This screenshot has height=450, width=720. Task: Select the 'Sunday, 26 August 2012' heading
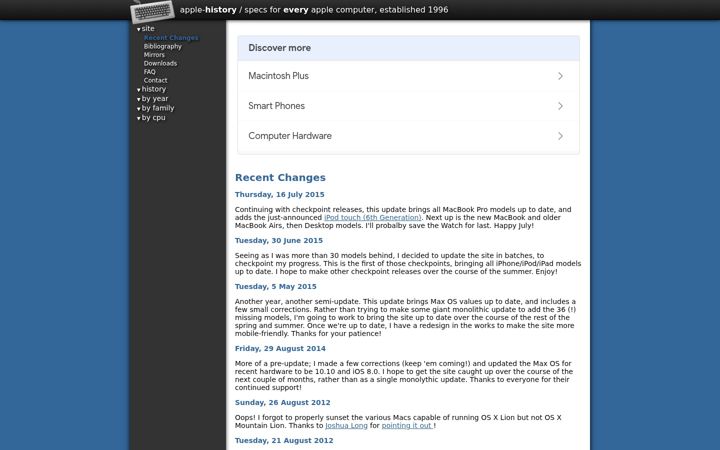click(x=282, y=403)
